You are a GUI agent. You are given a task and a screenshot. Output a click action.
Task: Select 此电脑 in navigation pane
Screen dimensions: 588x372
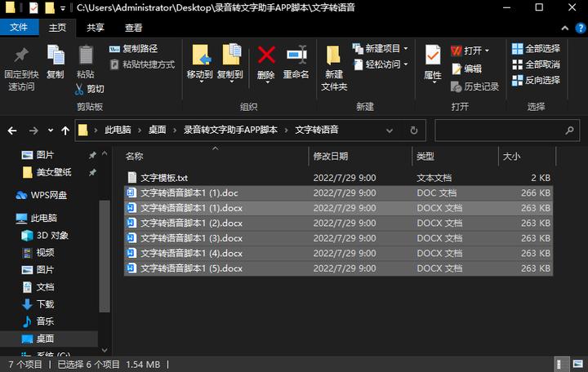pos(37,218)
